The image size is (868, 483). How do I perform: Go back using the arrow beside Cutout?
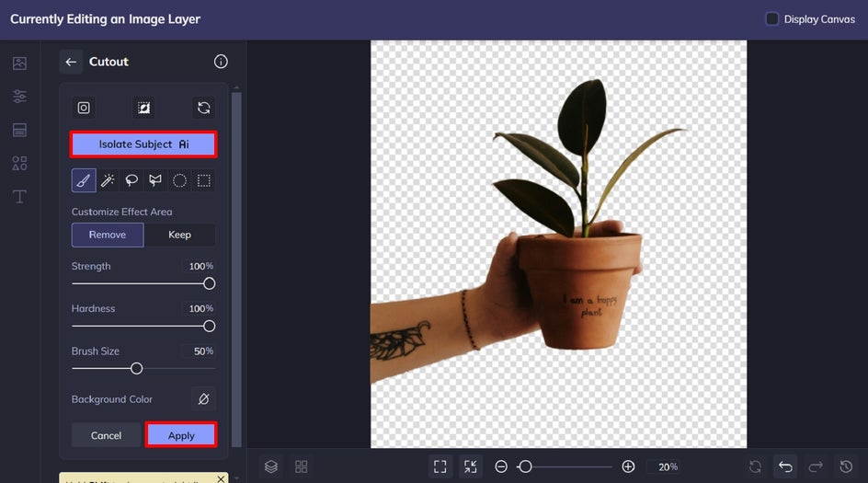71,62
